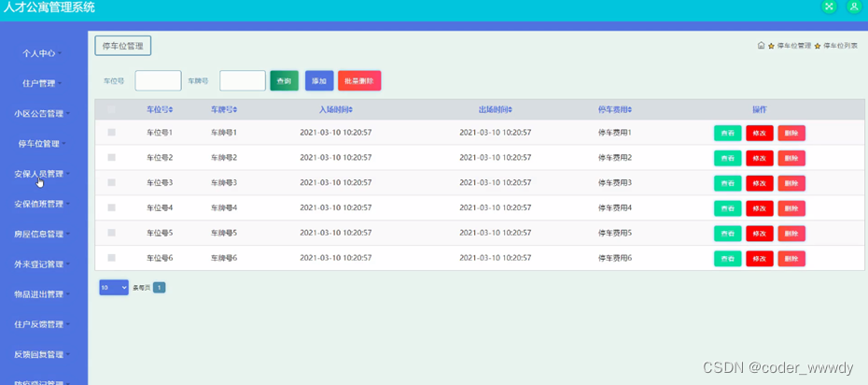Expand the 安保值班管理 sidebar menu
868x385 pixels.
(42, 204)
